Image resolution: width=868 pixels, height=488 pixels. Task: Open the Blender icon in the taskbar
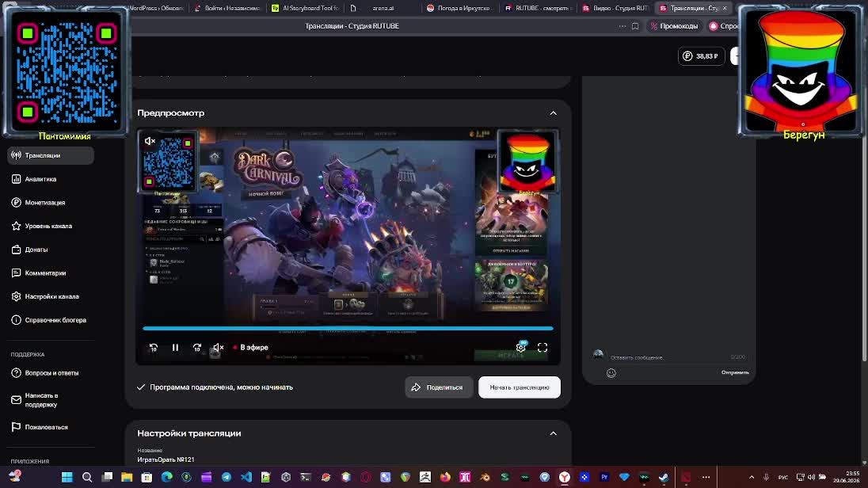click(485, 477)
